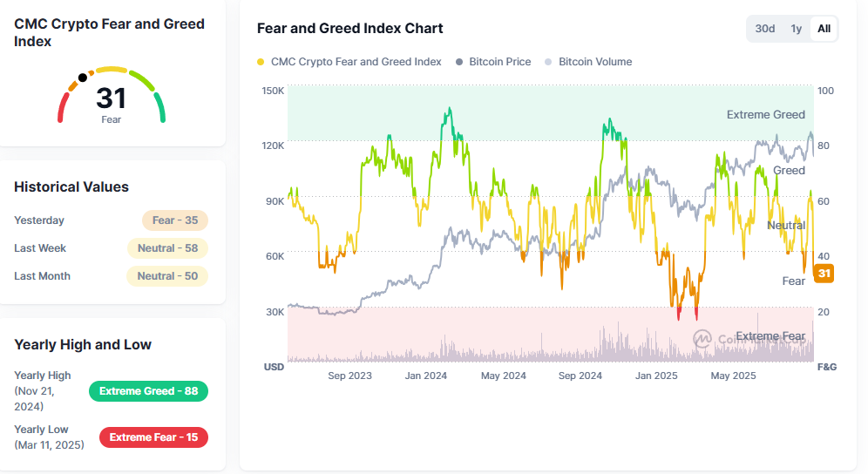Toggle Bitcoin Volume legend series
The image size is (868, 474).
point(595,62)
